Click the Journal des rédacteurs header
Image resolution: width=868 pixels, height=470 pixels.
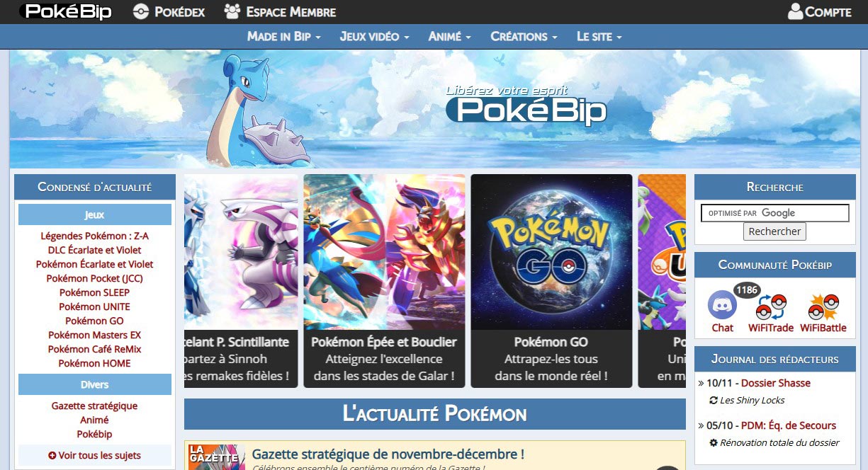click(x=775, y=359)
